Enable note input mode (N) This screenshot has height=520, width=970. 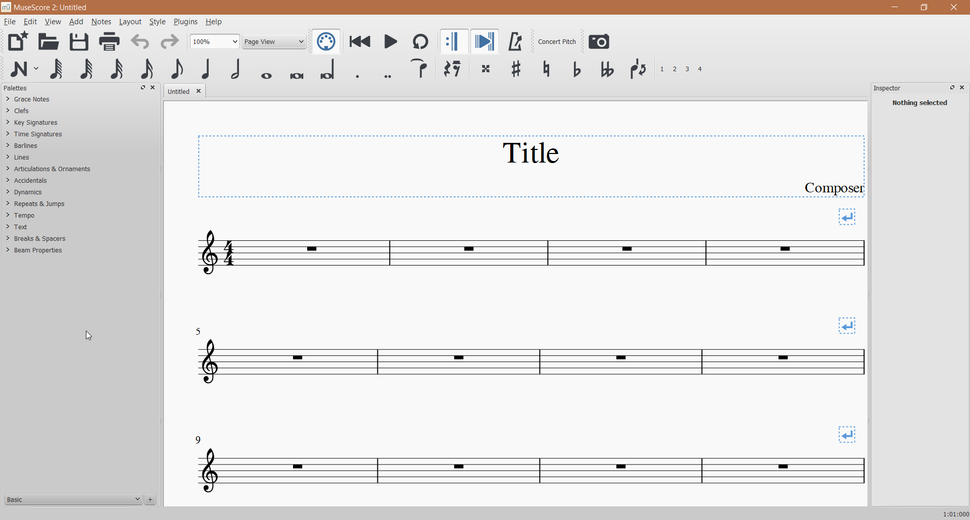(19, 69)
